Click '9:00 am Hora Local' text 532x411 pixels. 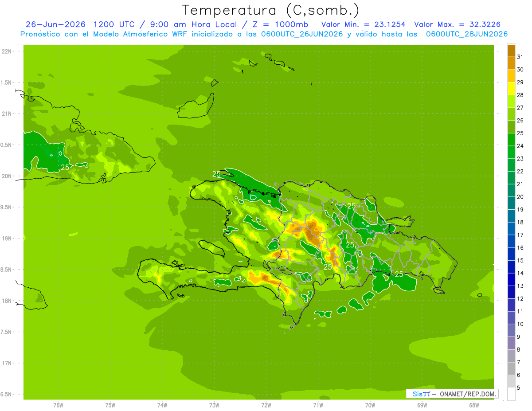tap(195, 24)
